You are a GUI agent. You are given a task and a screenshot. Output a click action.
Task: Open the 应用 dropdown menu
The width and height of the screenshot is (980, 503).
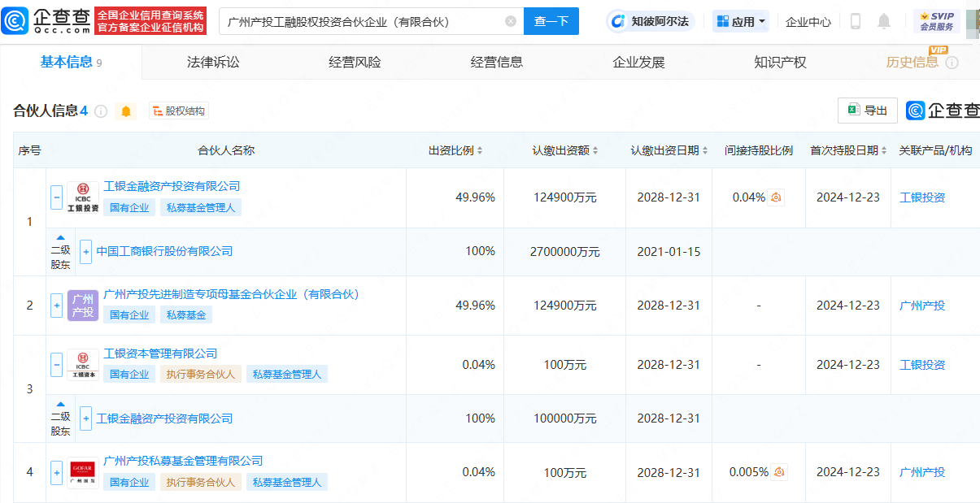coord(741,21)
